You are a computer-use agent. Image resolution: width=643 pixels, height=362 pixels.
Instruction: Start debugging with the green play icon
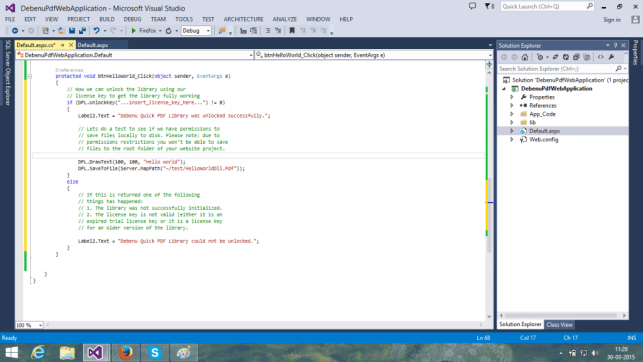(133, 31)
